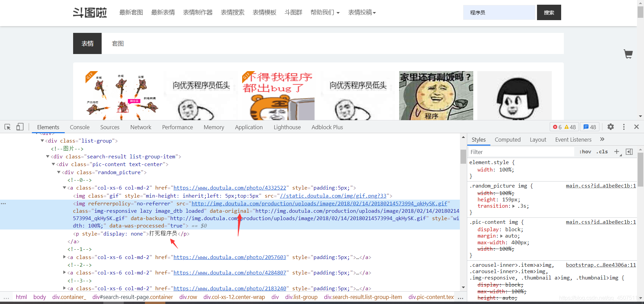Click the breadcrumb overflow dots at left
Image resolution: width=644 pixels, height=304 pixels.
(6, 298)
